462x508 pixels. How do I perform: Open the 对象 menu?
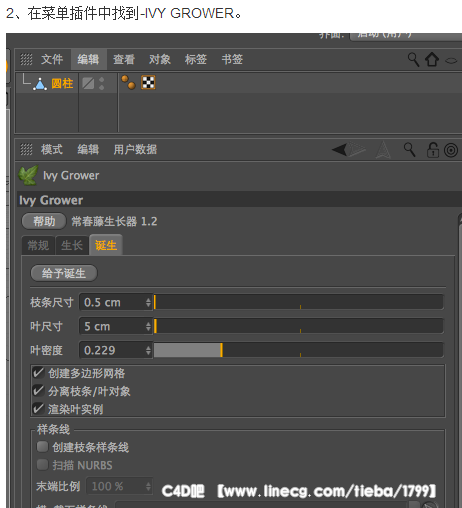click(x=160, y=59)
